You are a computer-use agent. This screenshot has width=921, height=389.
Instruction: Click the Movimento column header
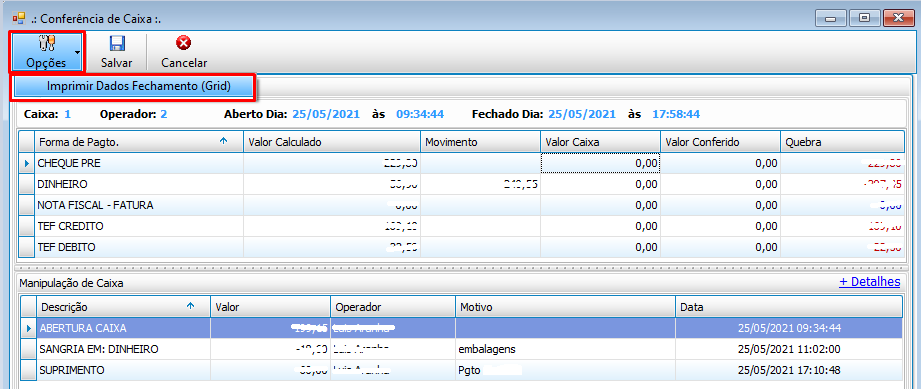click(x=480, y=142)
